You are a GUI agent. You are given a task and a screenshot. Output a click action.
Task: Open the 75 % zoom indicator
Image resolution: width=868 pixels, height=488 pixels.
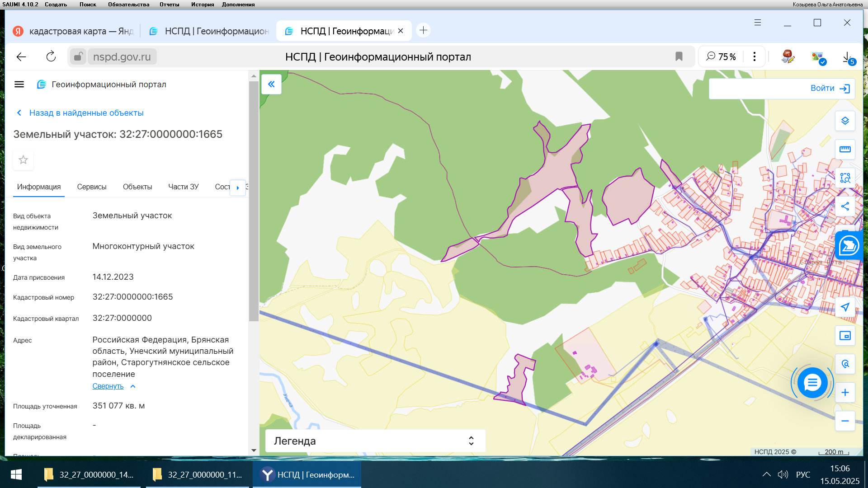pyautogui.click(x=721, y=56)
